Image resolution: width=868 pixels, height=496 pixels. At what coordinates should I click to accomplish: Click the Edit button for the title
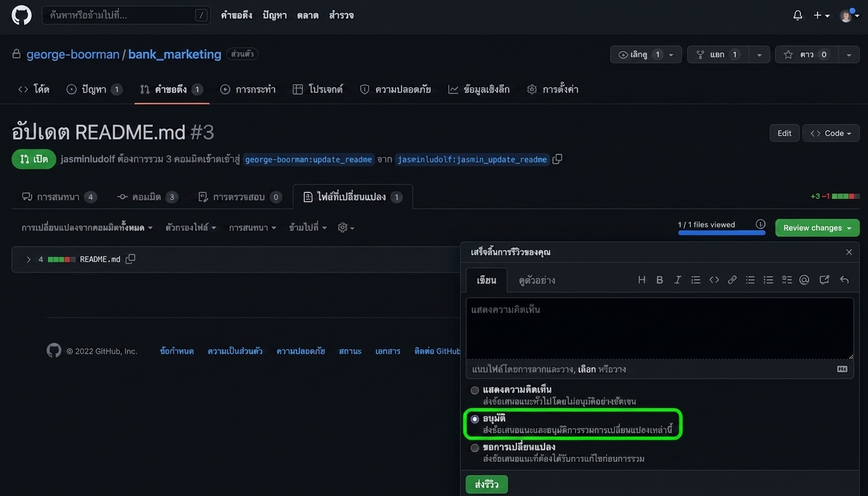click(x=784, y=133)
